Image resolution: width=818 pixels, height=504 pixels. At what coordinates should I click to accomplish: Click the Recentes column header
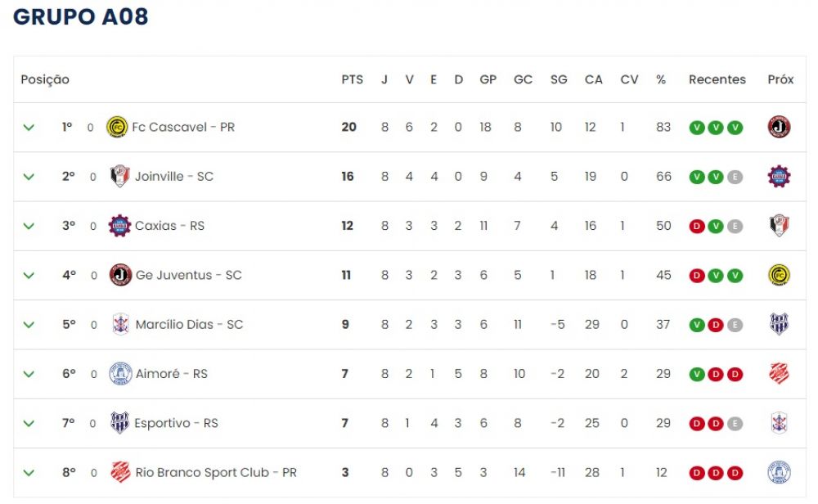(x=717, y=79)
